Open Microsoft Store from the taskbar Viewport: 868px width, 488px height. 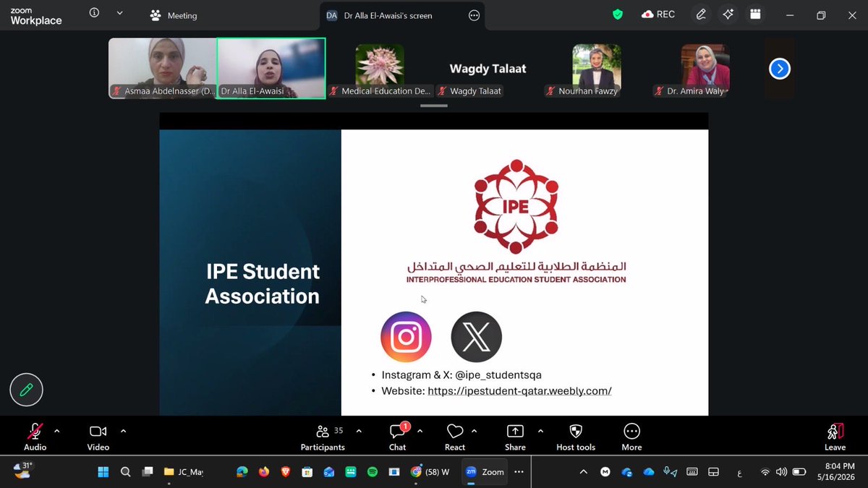[x=307, y=472]
